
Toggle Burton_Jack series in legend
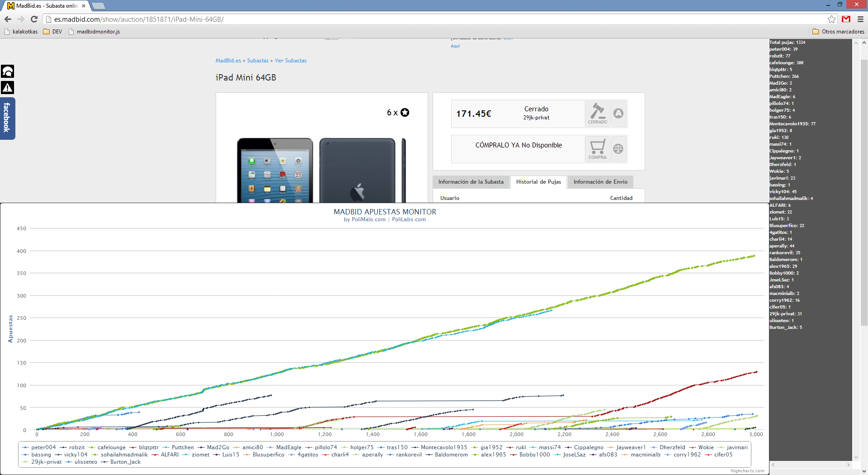pos(121,462)
